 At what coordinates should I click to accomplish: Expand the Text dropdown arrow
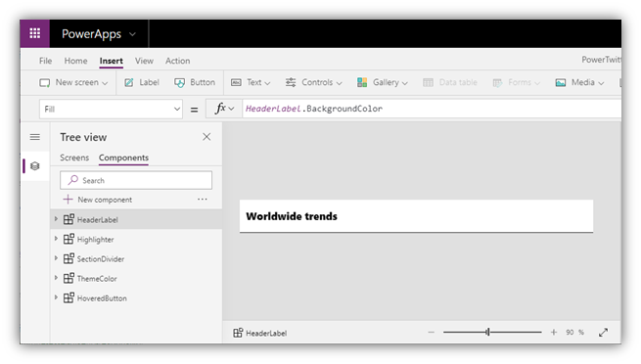coord(268,83)
